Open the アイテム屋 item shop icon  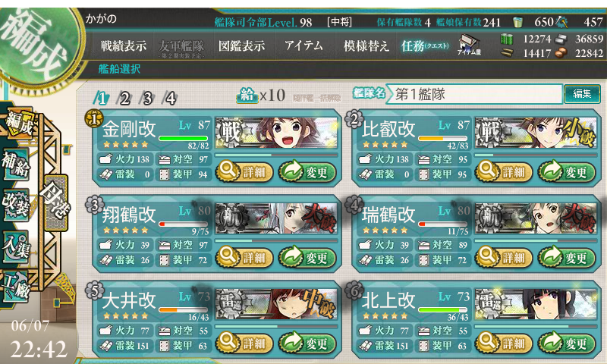click(470, 45)
